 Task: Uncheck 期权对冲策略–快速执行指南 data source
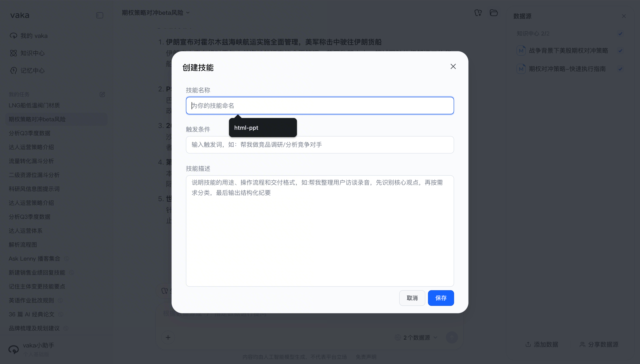click(620, 69)
